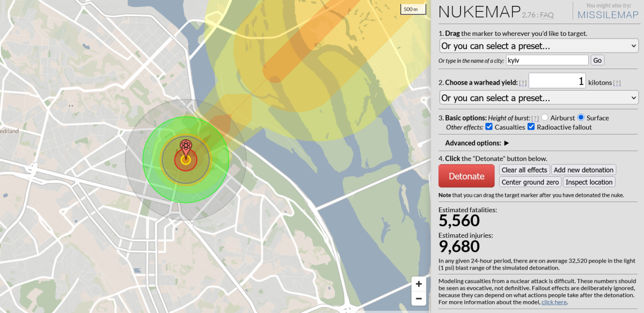Click the ground zero target marker on map

pyautogui.click(x=186, y=148)
